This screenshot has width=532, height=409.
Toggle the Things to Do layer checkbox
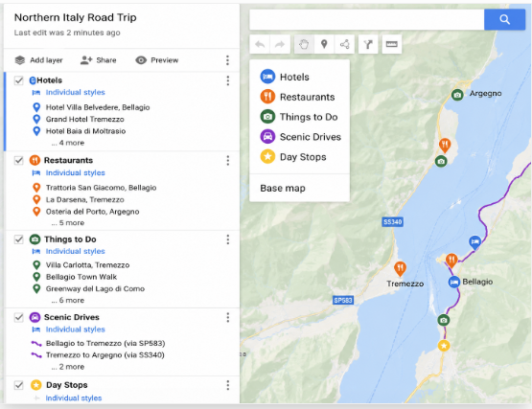tap(18, 239)
